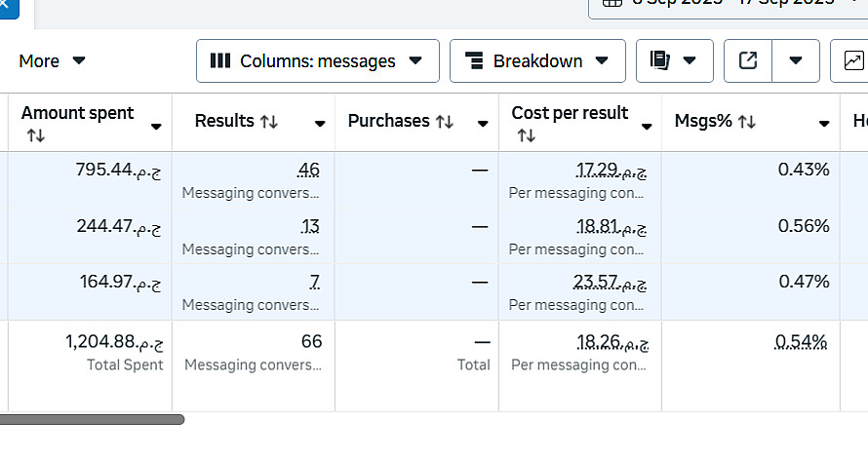Open Results column options arrow
Image resolution: width=868 pixels, height=458 pixels.
(320, 124)
